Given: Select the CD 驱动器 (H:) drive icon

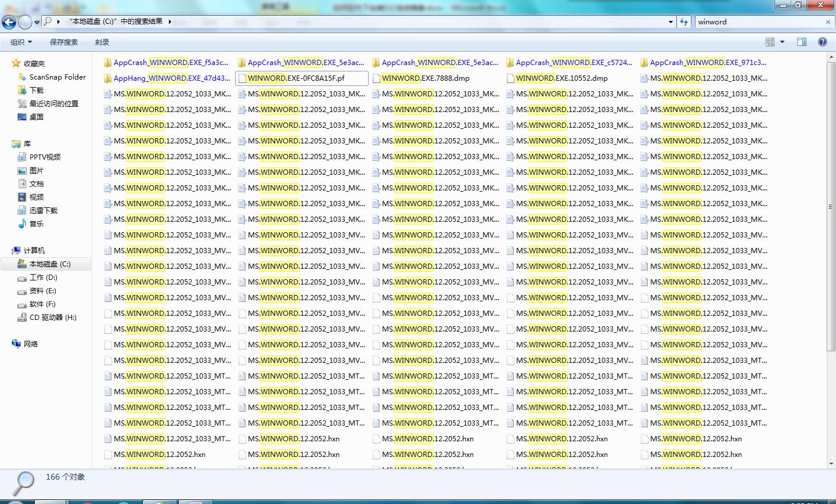Looking at the screenshot, I should coord(22,318).
